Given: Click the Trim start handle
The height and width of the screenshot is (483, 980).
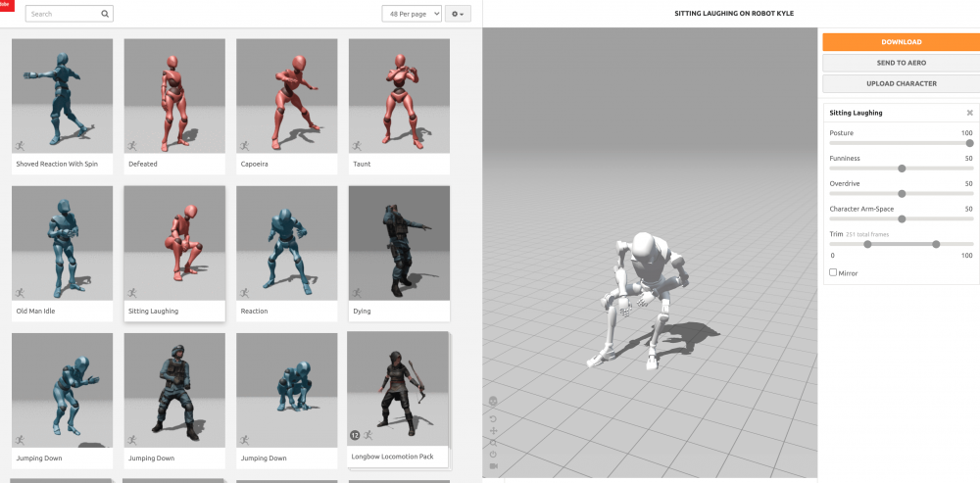Looking at the screenshot, I should [x=867, y=244].
